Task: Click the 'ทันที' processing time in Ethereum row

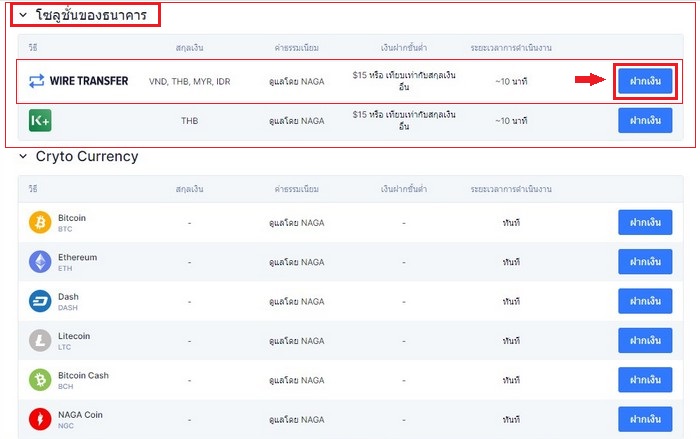Action: (x=511, y=262)
